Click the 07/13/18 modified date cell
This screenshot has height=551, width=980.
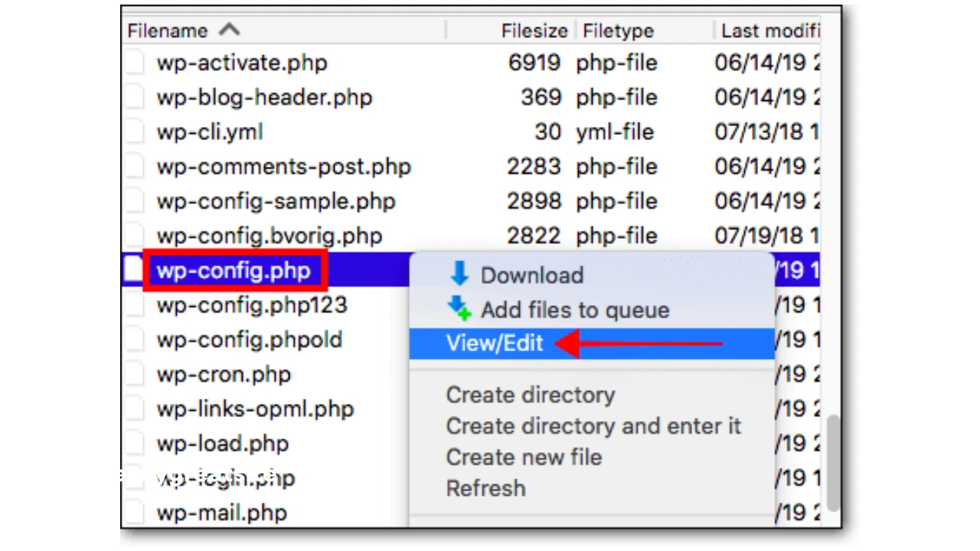[767, 132]
